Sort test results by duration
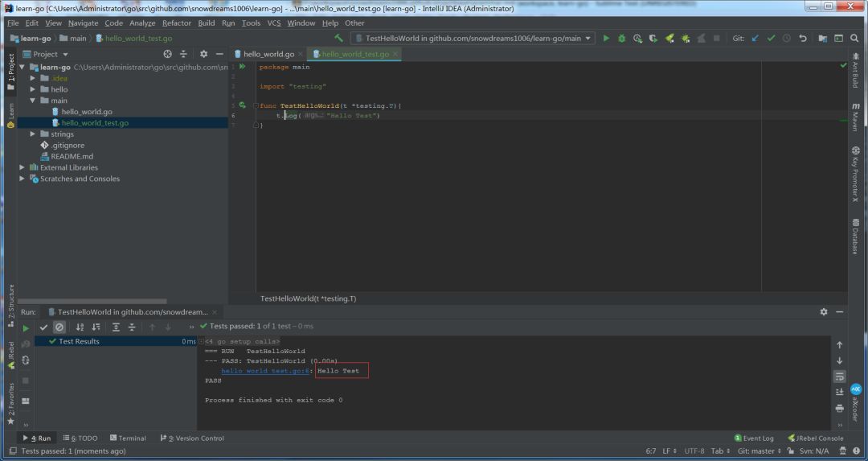 96,327
